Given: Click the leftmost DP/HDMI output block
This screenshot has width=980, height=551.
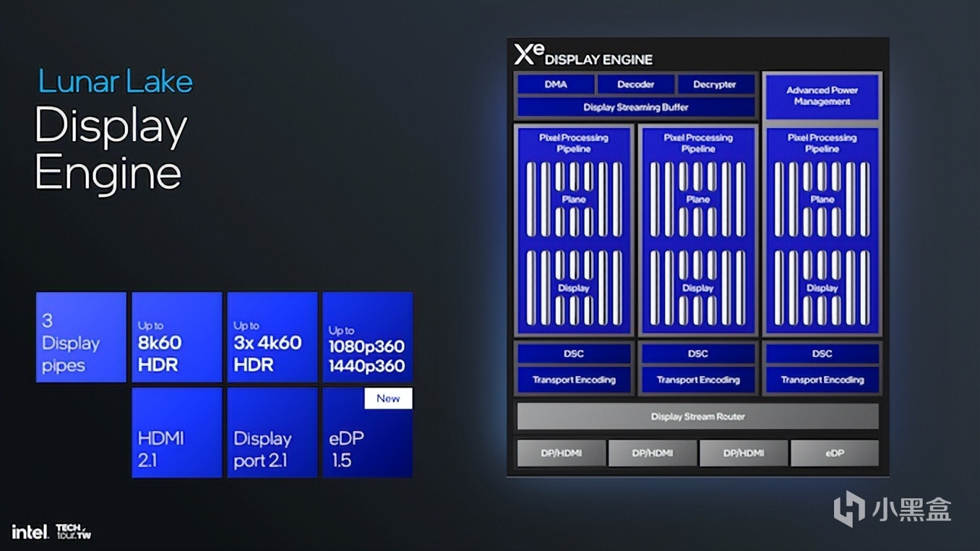Looking at the screenshot, I should 562,453.
